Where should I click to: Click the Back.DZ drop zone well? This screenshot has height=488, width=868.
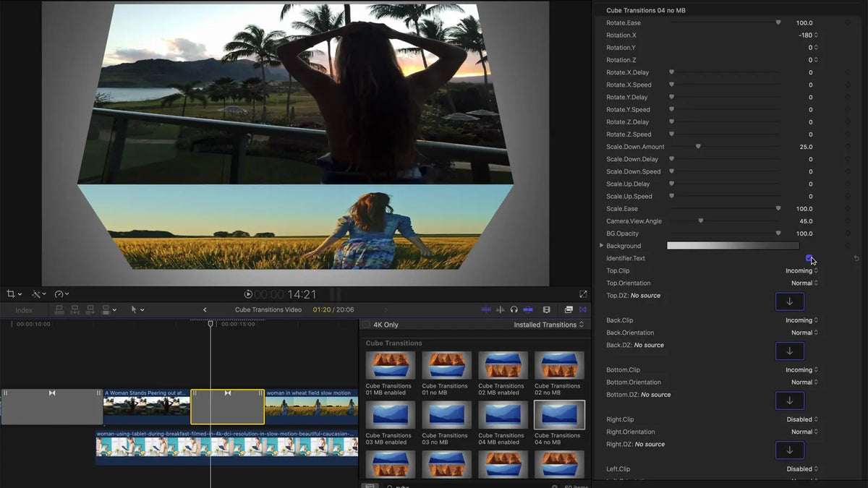(x=790, y=351)
